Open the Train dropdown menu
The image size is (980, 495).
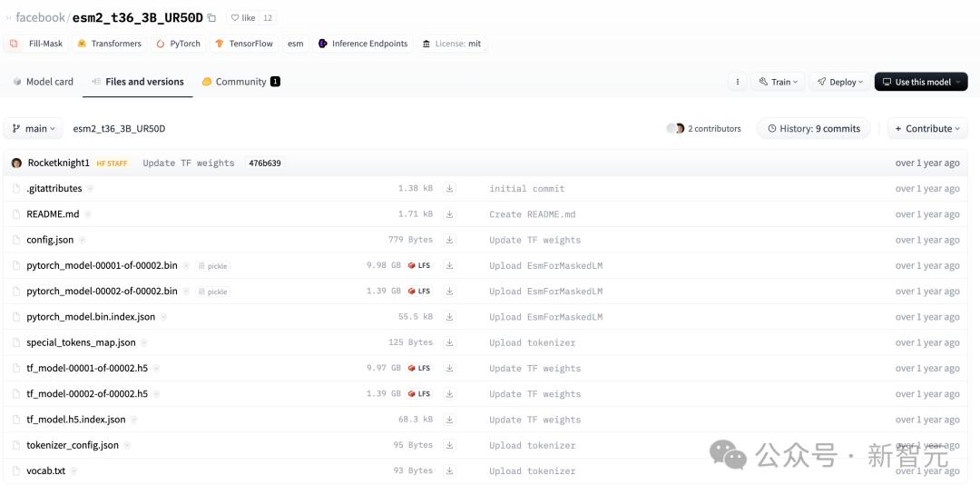point(779,82)
